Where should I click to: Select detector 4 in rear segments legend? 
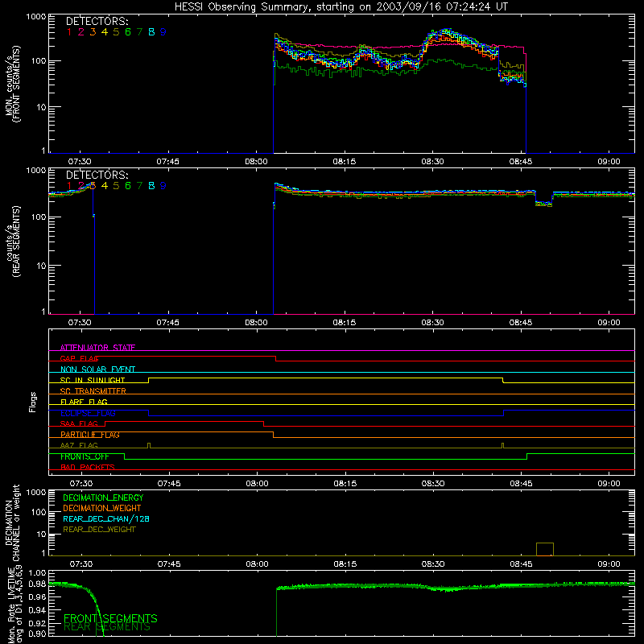click(105, 186)
